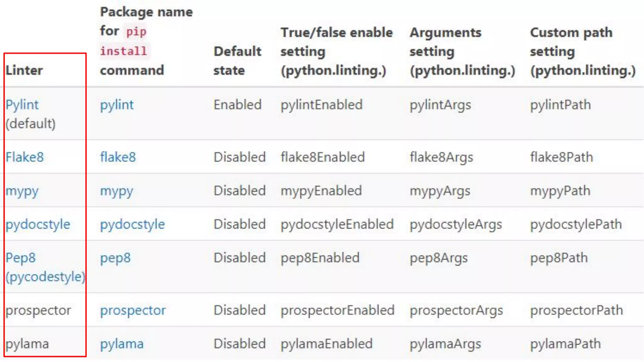Click the mypyPath setting cell
644x362 pixels.
pyautogui.click(x=560, y=191)
